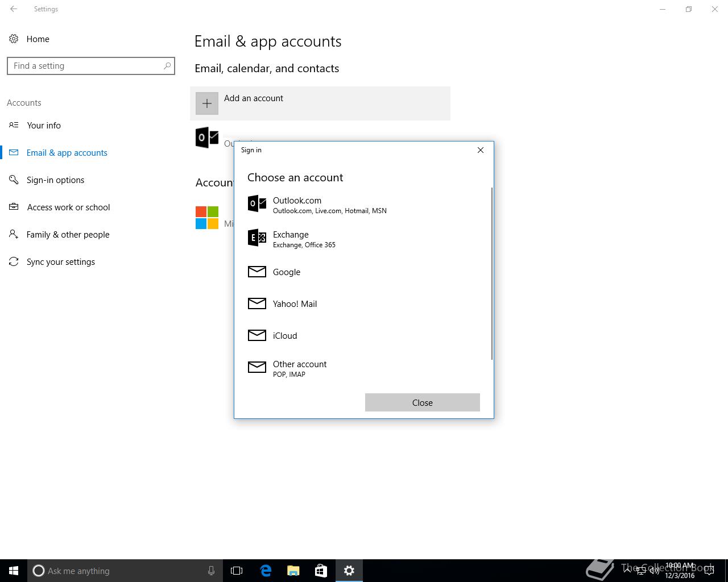Click the Microsoft logo account entry
The image size is (728, 582).
207,218
